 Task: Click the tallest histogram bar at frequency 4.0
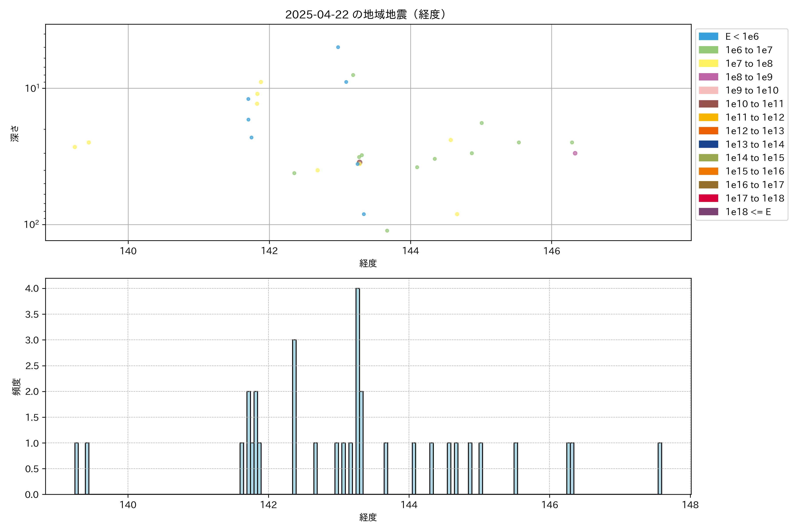click(x=358, y=390)
